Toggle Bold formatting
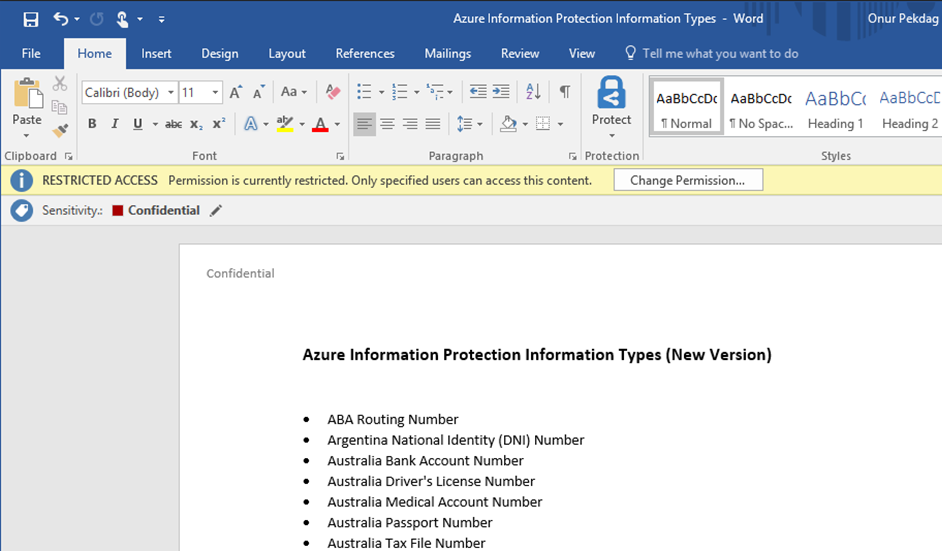The height and width of the screenshot is (551, 942). pyautogui.click(x=92, y=124)
